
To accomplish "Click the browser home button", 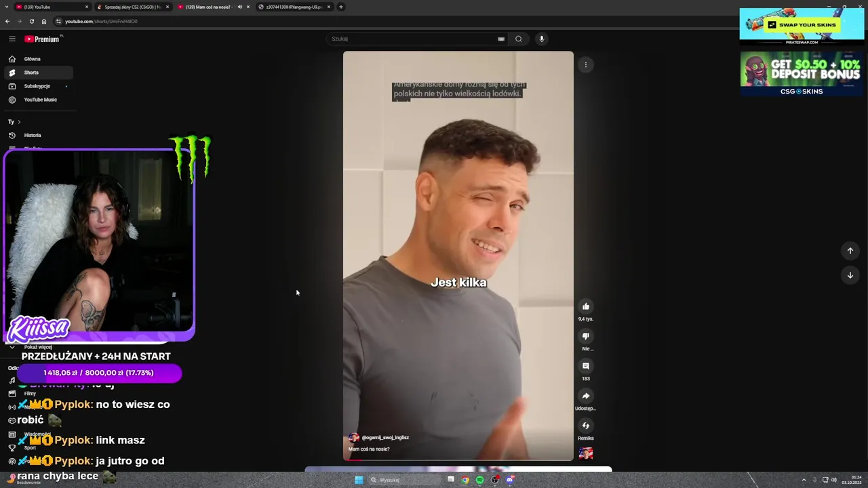I will coord(44,21).
